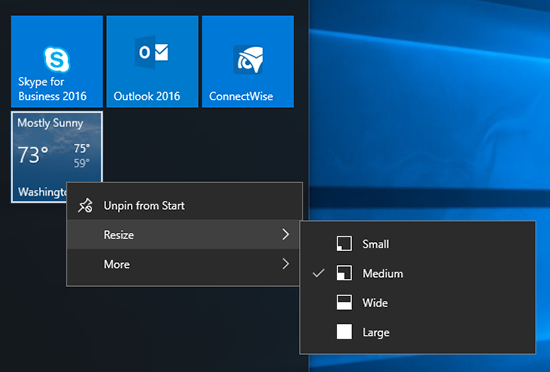Expand the Resize submenu chevron
550x372 pixels.
[x=286, y=235]
